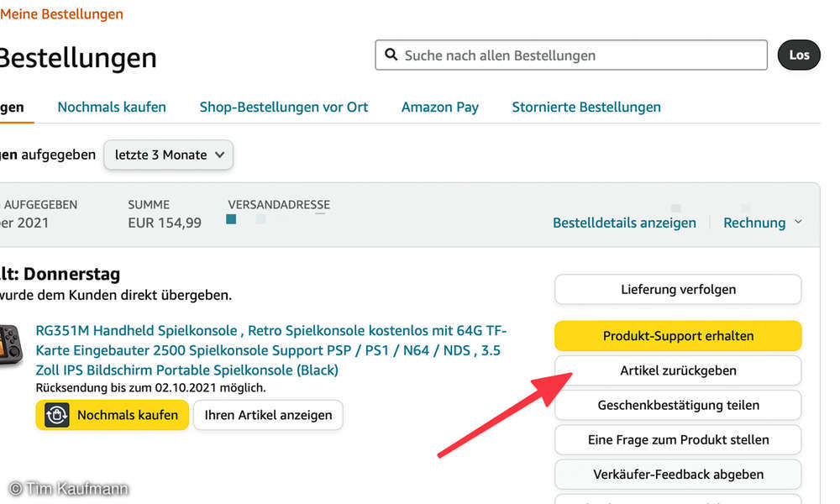Switch to Shop-Bestellungen vor Ort
Viewport: 840px width, 504px height.
[283, 107]
